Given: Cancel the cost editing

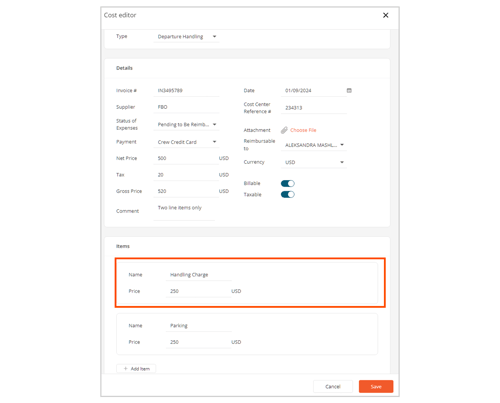Looking at the screenshot, I should (333, 387).
